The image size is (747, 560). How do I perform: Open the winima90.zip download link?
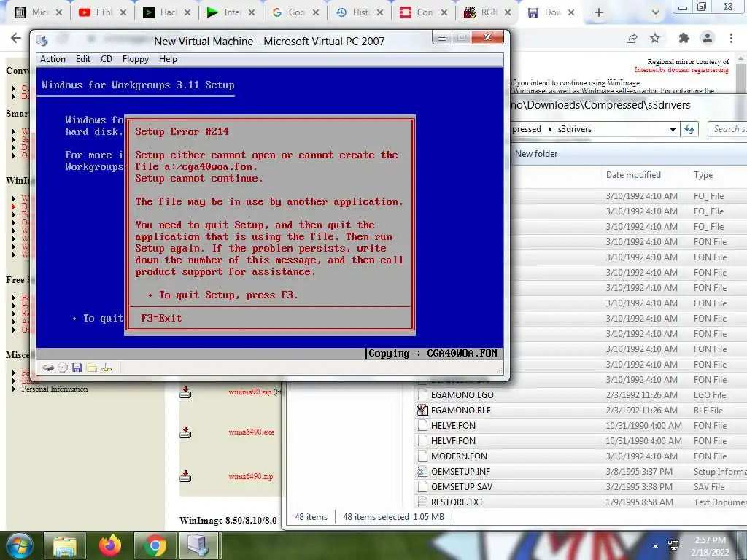point(249,392)
